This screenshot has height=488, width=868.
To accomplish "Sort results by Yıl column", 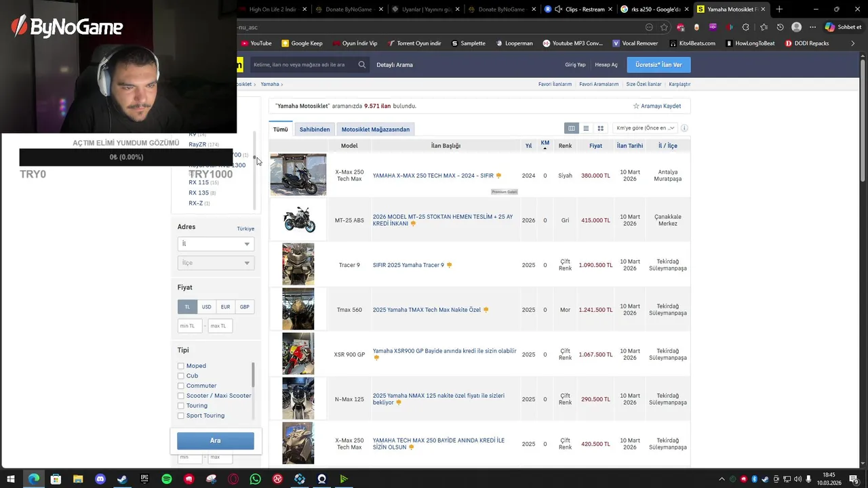I will [x=528, y=146].
